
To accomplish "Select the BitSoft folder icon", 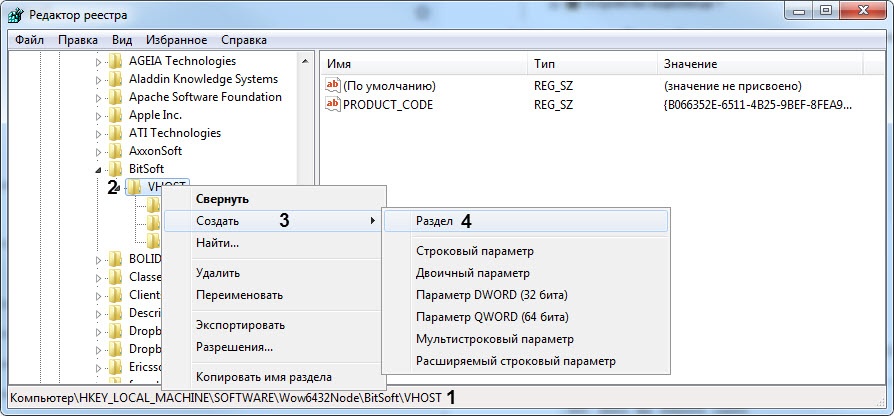I will tap(116, 169).
